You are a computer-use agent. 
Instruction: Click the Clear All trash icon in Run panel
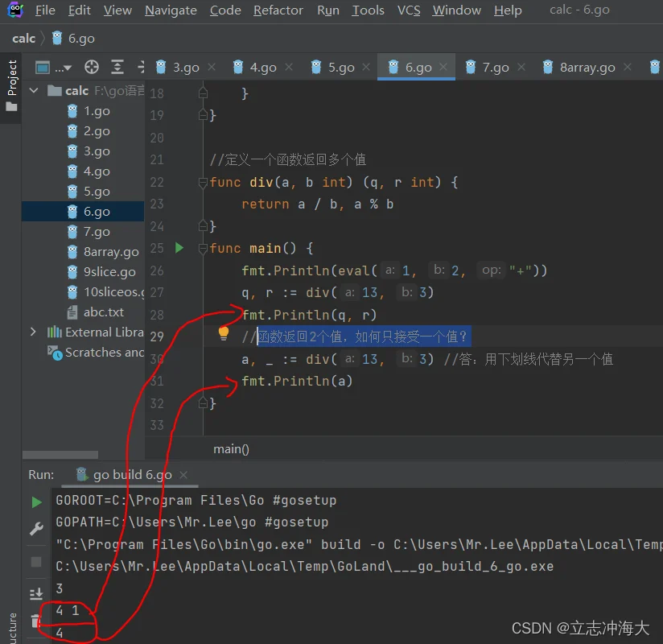tap(35, 621)
